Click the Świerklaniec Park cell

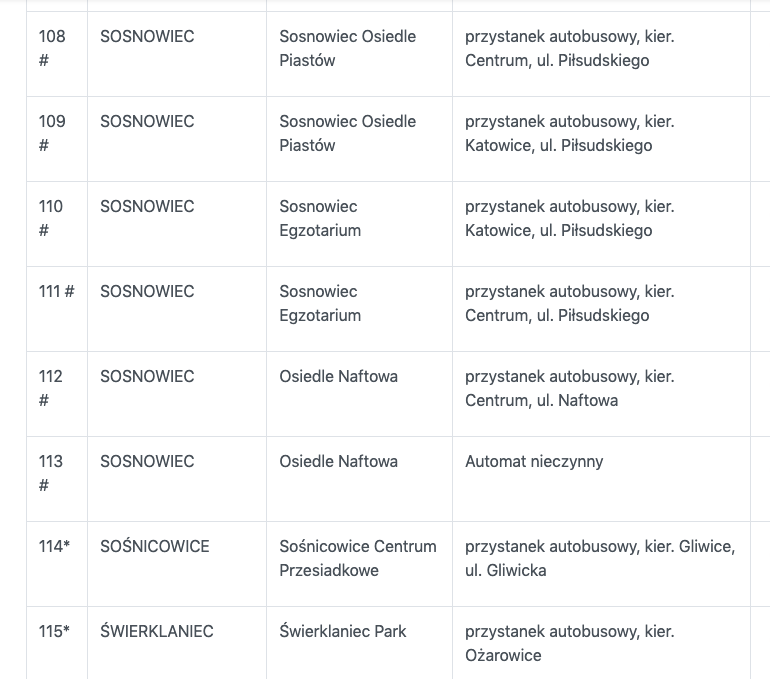tap(342, 632)
